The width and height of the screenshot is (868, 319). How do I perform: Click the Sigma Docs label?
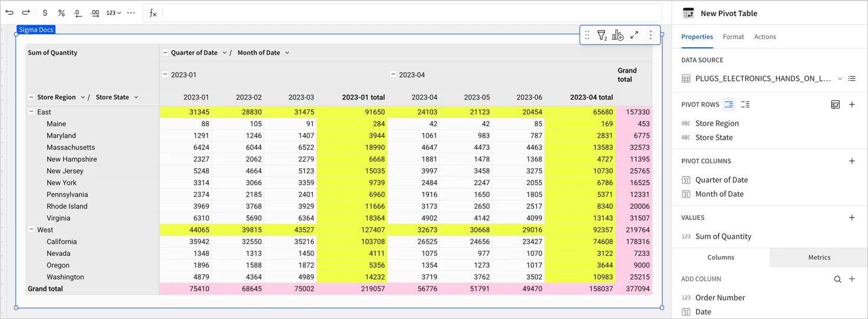point(36,29)
